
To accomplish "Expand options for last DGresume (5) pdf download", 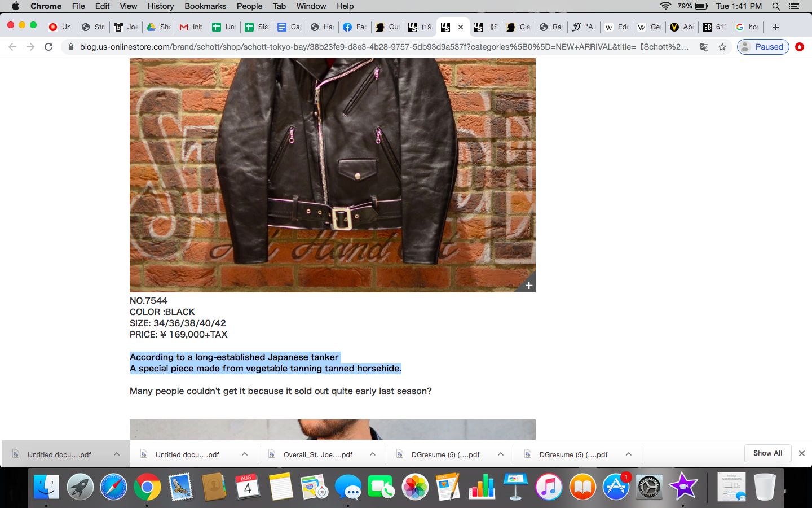I will click(629, 454).
